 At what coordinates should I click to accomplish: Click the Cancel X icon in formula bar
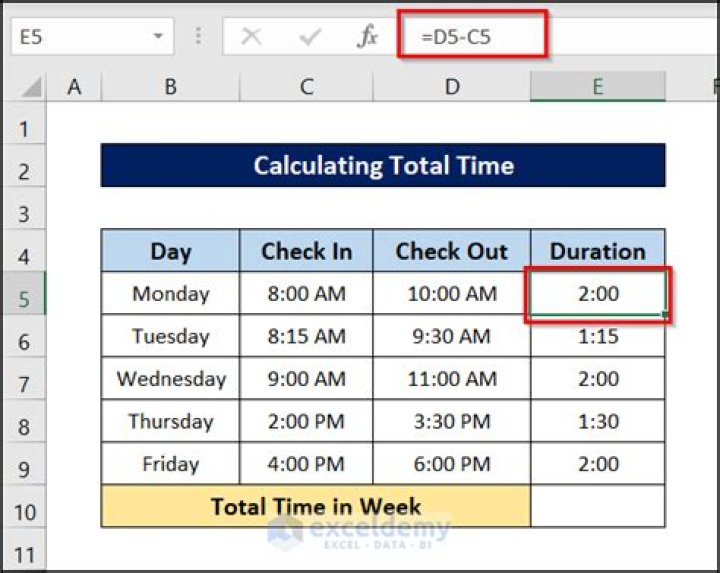click(x=252, y=37)
